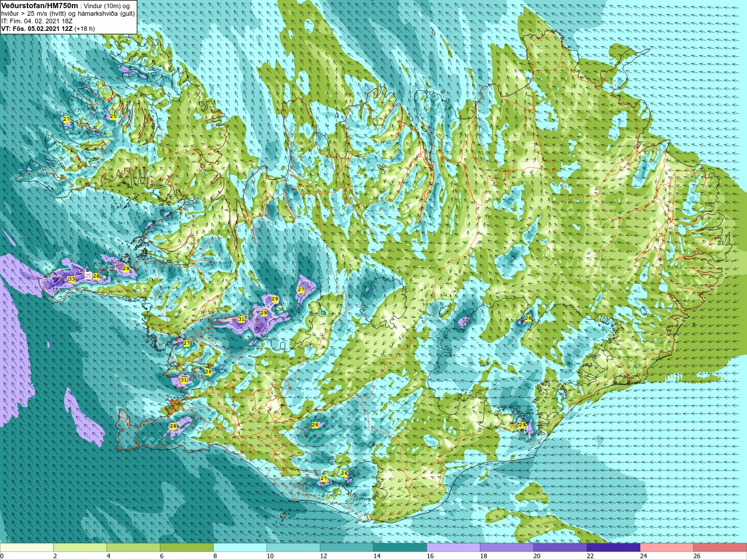This screenshot has width=747, height=560.
Task: Select the 16–18 m/s legend color swatch
Action: 453,548
